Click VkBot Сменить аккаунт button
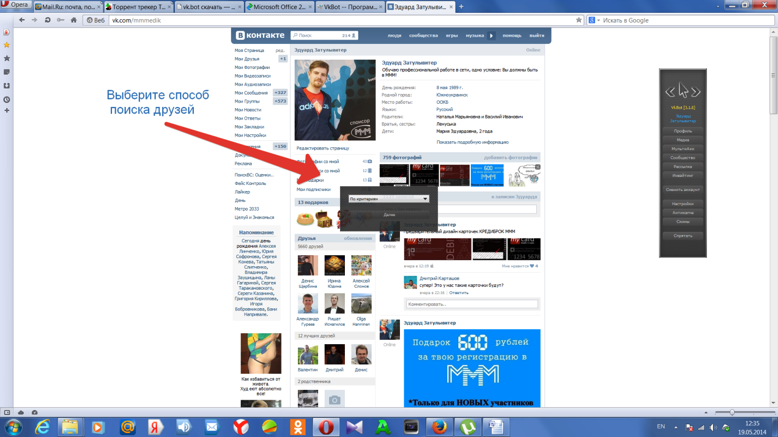The height and width of the screenshot is (437, 778). coord(683,189)
